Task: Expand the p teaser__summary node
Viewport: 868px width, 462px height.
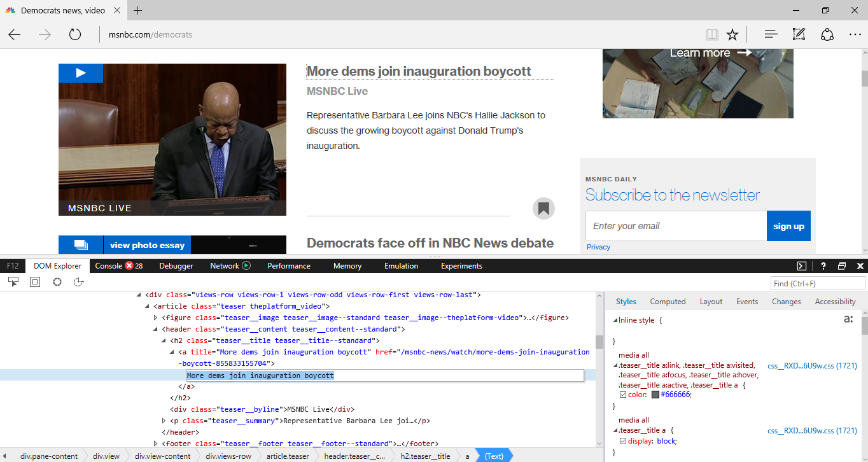Action: pos(164,421)
